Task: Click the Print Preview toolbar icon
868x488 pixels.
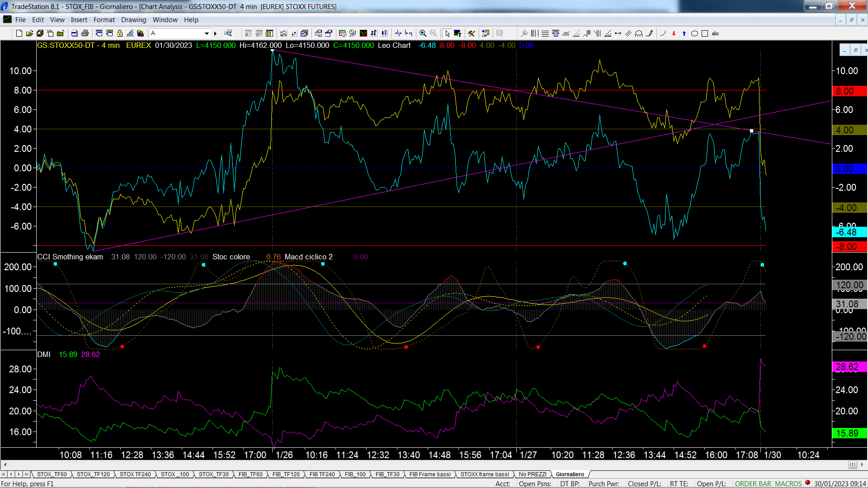Action: [74, 33]
